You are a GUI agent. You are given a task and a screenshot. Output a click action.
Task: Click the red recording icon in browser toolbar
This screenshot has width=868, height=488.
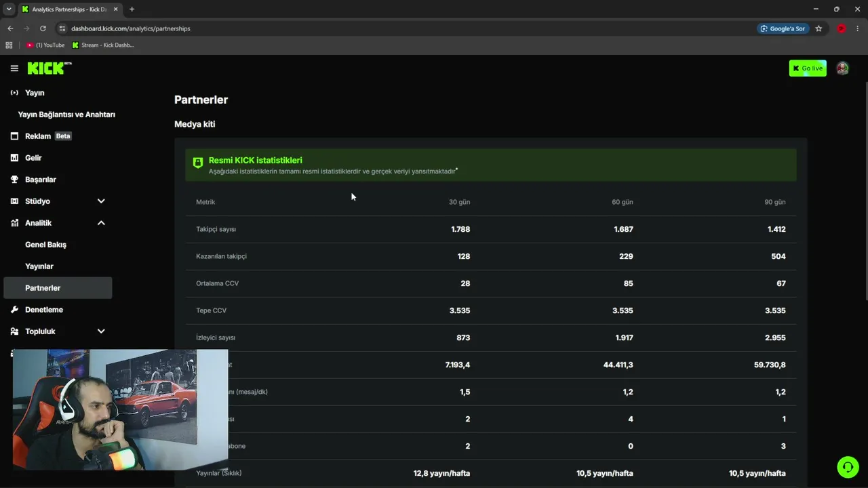tap(842, 28)
